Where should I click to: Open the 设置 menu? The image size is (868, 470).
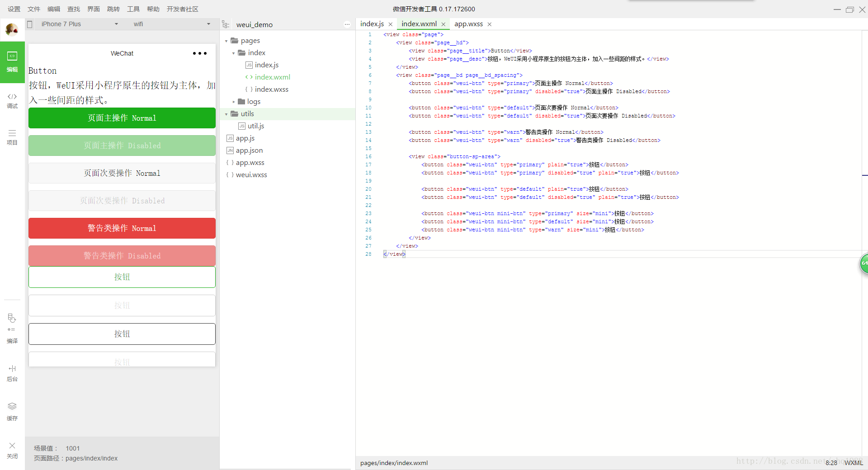(x=14, y=9)
